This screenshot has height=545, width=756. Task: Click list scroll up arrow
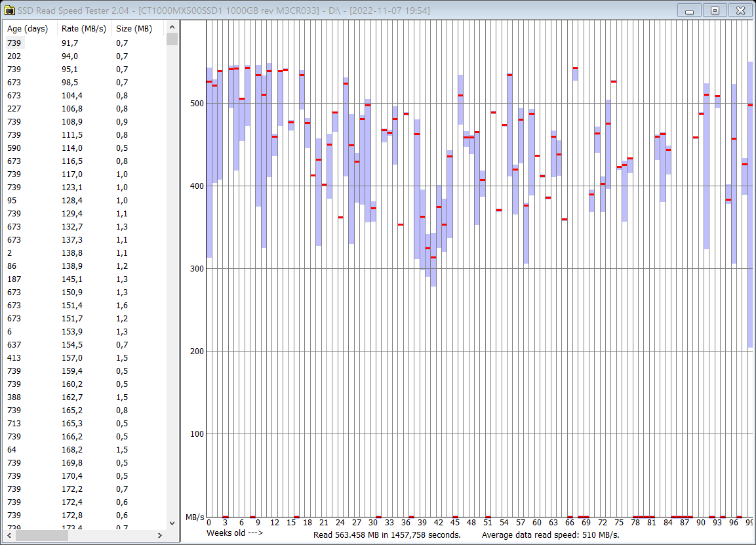coord(172,27)
